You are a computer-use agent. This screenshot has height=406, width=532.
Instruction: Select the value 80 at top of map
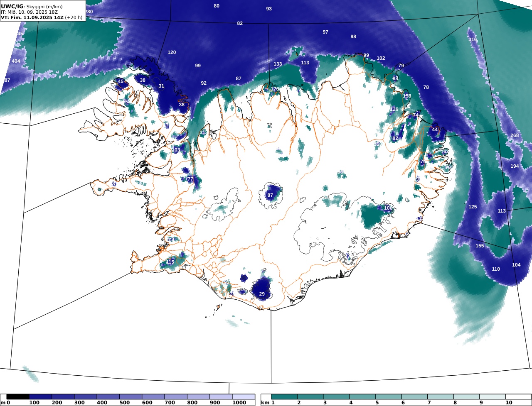(x=217, y=6)
